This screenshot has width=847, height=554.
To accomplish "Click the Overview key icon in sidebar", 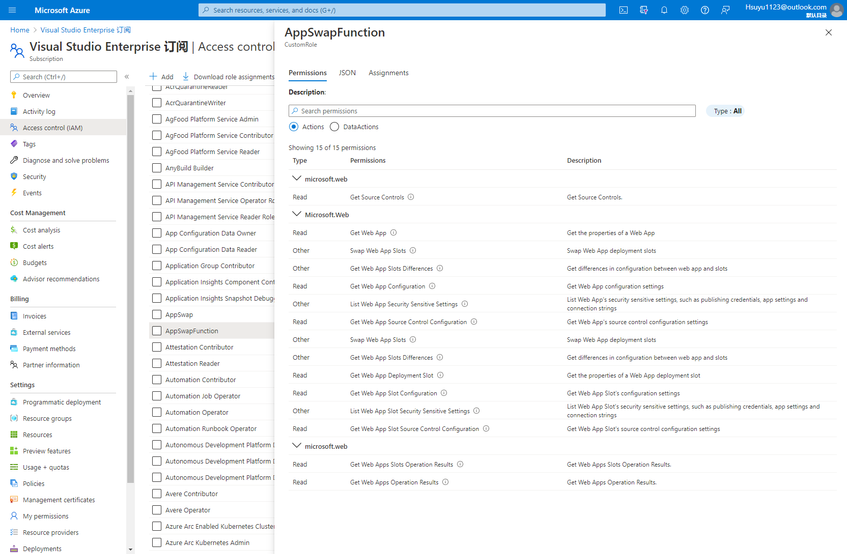I will pyautogui.click(x=14, y=95).
